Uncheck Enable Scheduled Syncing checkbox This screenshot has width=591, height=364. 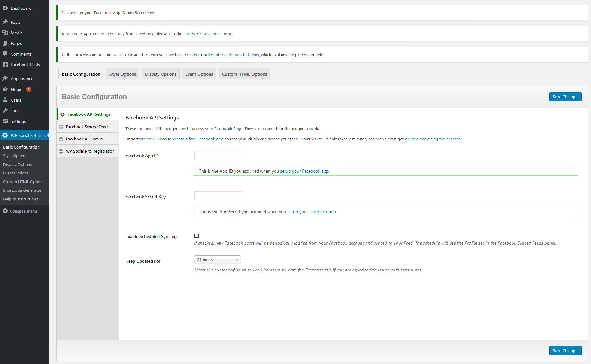[x=197, y=236]
